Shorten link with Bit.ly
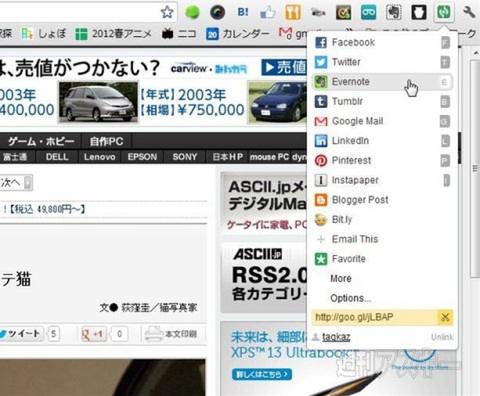 tap(382, 219)
